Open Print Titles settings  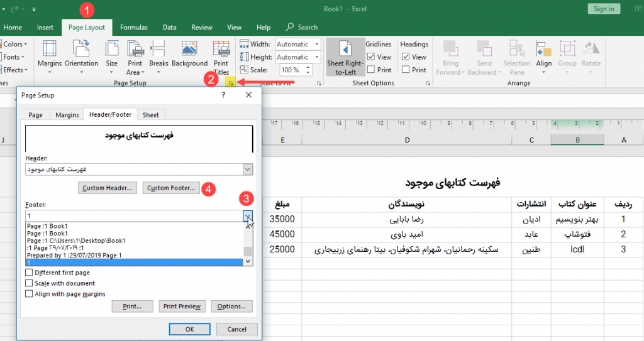click(x=221, y=57)
